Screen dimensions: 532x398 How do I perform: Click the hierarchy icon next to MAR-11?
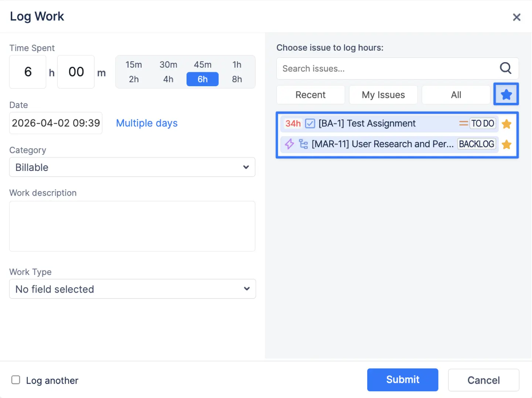pyautogui.click(x=303, y=144)
